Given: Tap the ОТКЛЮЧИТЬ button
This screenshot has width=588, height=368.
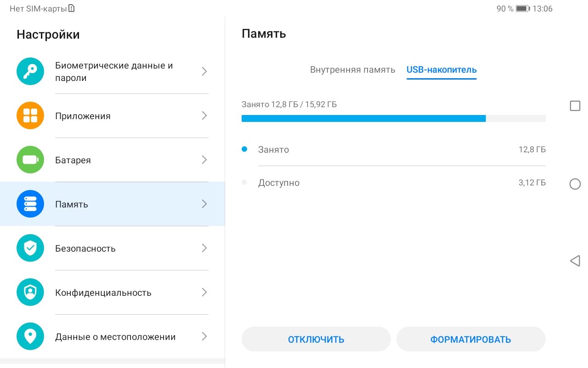Looking at the screenshot, I should click(316, 339).
